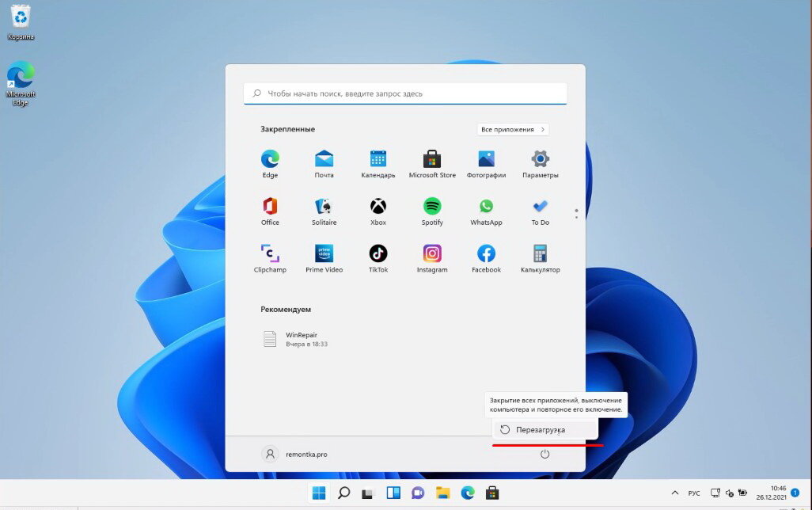812x510 pixels.
Task: Open Widgets panel from taskbar
Action: coord(393,493)
